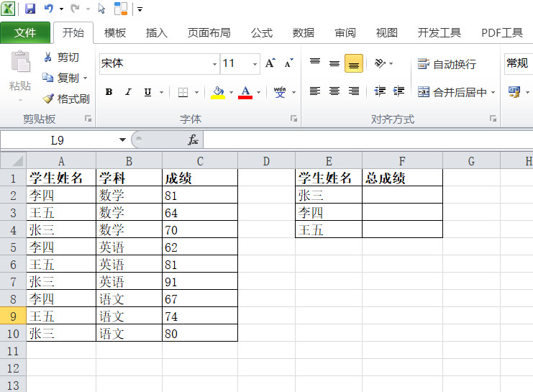Toggle underline formatting
The height and width of the screenshot is (392, 533).
point(147,92)
